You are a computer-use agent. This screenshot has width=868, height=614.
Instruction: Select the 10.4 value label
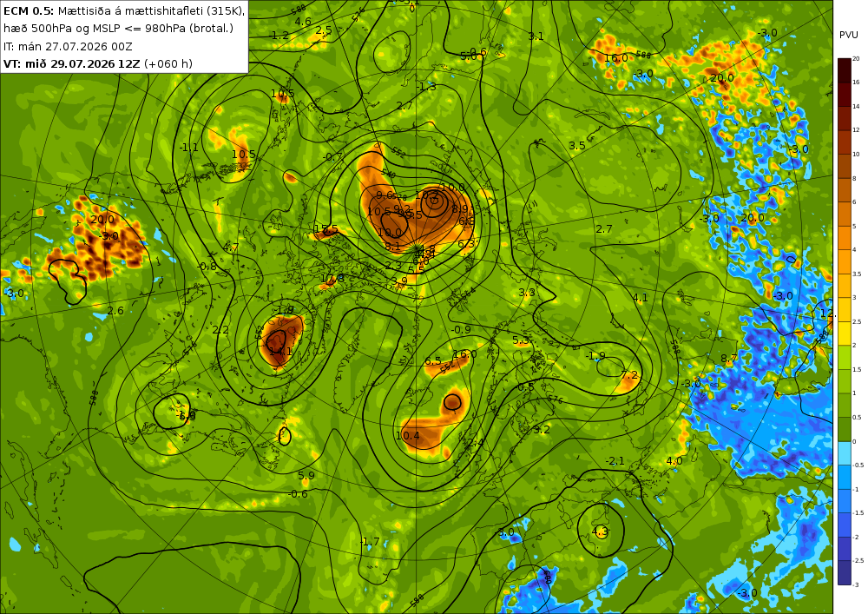pos(407,436)
